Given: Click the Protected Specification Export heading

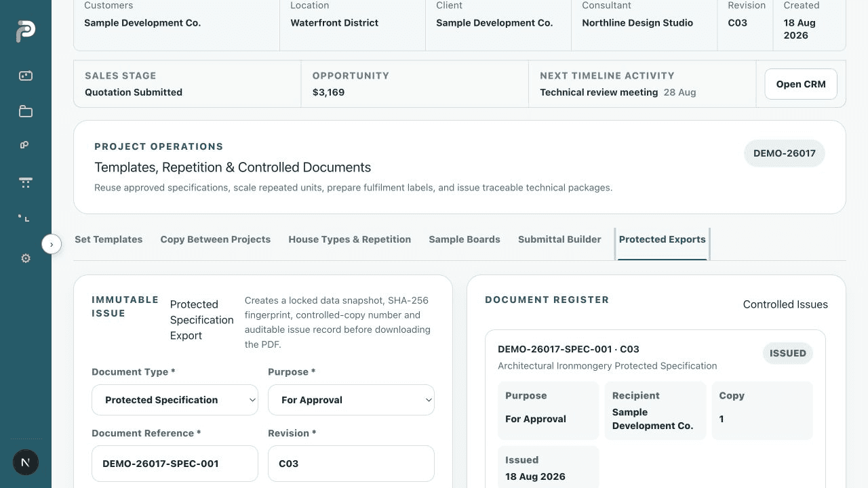Looking at the screenshot, I should click(x=201, y=320).
